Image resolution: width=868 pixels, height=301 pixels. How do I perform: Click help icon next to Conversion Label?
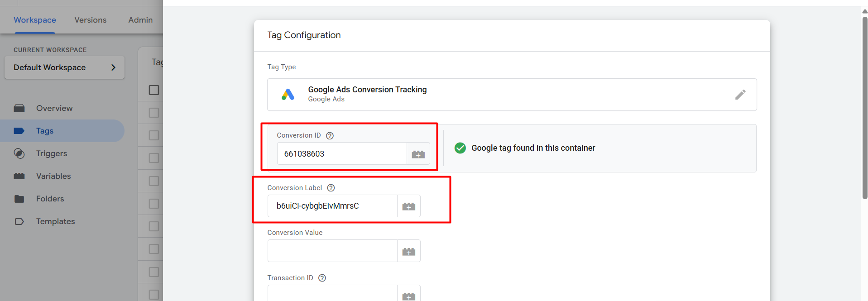[331, 188]
